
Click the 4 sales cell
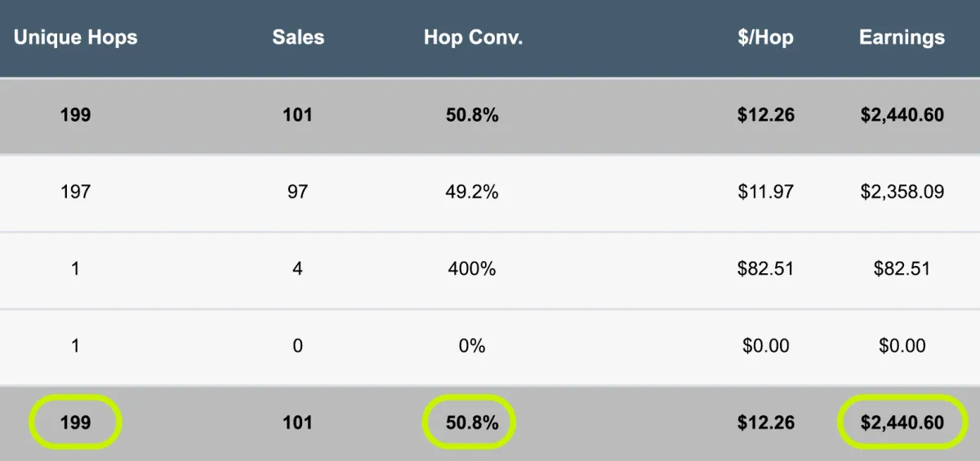pyautogui.click(x=297, y=268)
